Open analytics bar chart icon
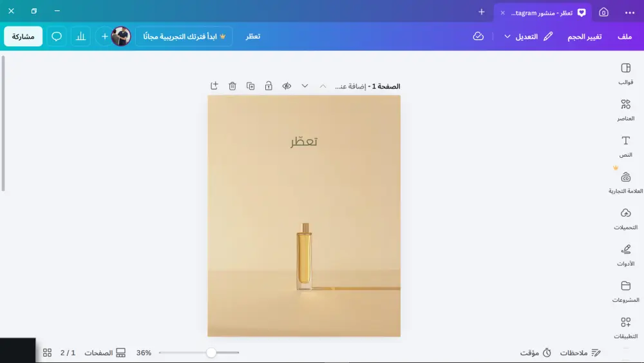The image size is (644, 363). [81, 36]
